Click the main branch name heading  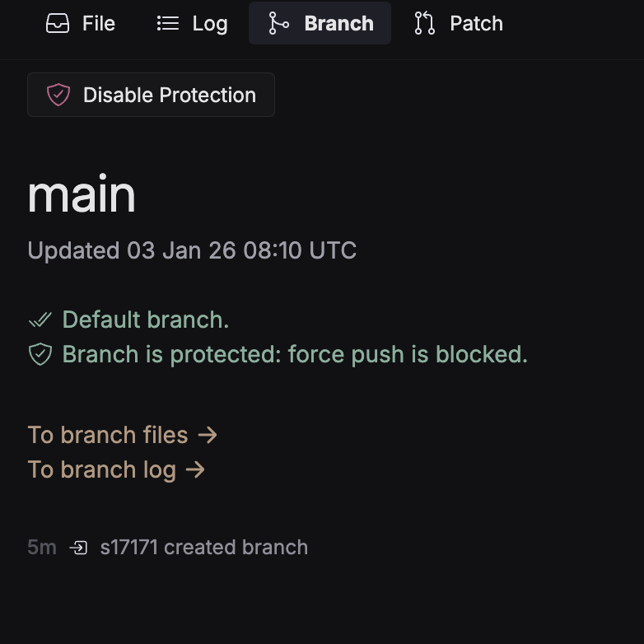(x=82, y=195)
